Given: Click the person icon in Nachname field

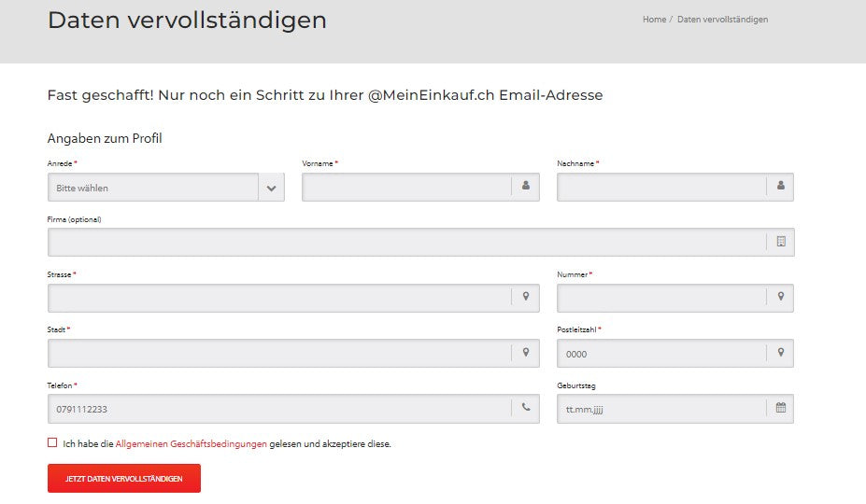Looking at the screenshot, I should 780,187.
